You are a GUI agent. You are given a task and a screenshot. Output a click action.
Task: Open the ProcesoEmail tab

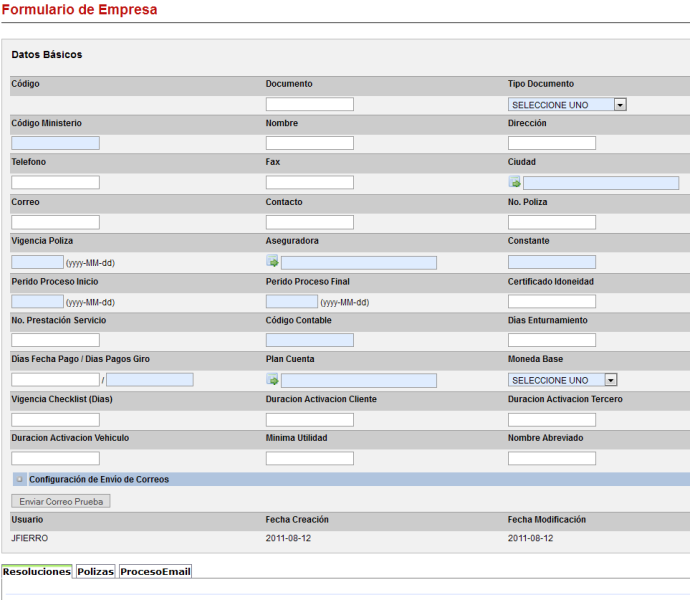pyautogui.click(x=155, y=572)
